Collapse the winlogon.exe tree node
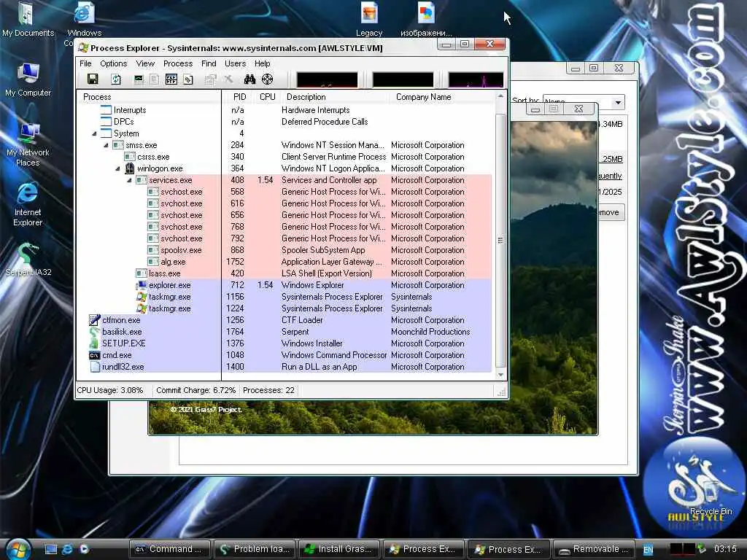This screenshot has width=747, height=560. [117, 168]
